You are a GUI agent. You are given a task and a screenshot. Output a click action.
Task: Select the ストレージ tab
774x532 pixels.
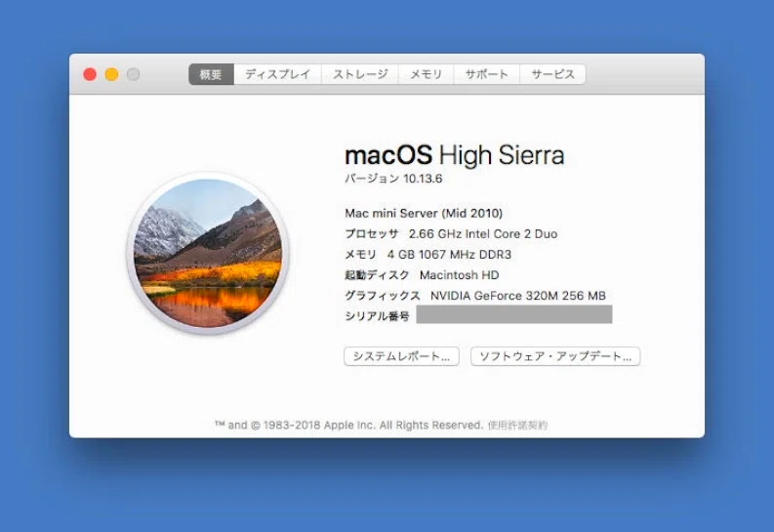(x=360, y=74)
